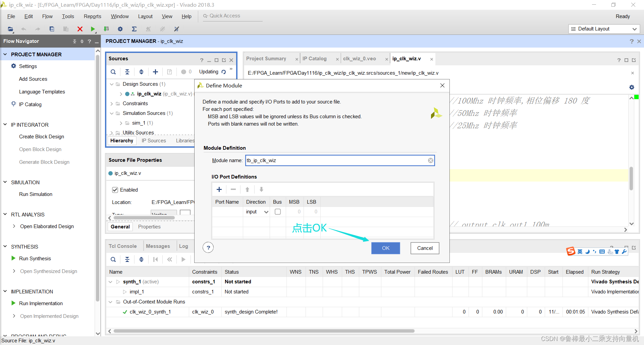The image size is (644, 345).
Task: Open Define Module help question icon
Action: click(x=208, y=248)
